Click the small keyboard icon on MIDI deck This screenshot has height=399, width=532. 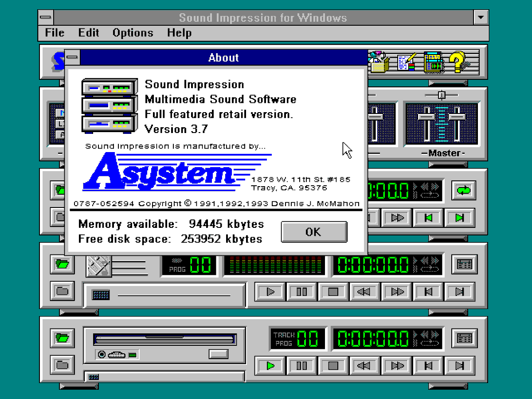tap(101, 295)
